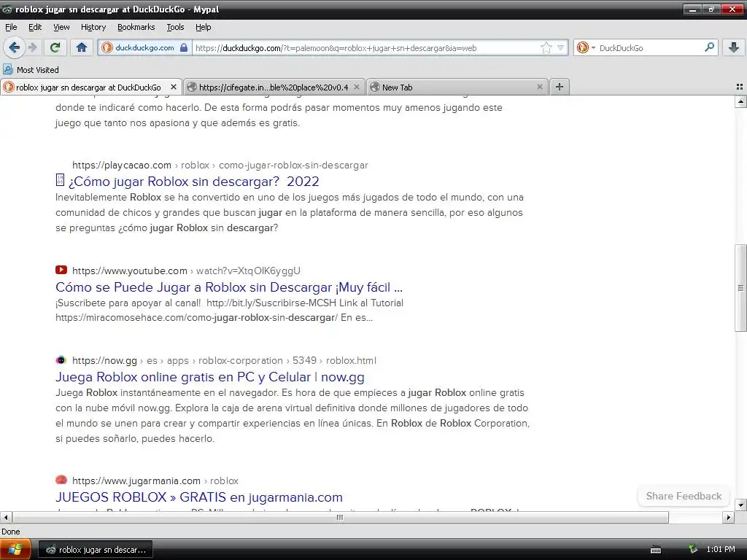
Task: Open 'JUEGOS ROBLOX » GRATIS en jugarmania.com' result
Action: pyautogui.click(x=199, y=497)
